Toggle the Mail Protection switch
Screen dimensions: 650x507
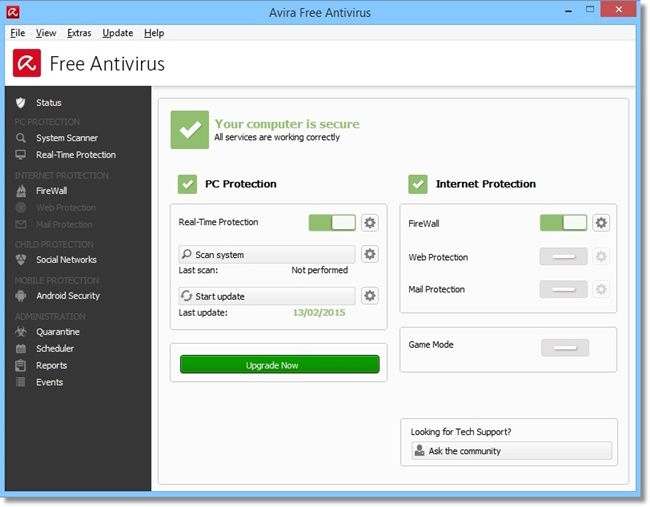(x=563, y=289)
